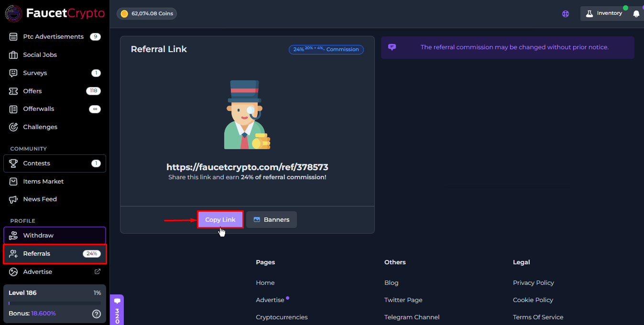Open the Offers page
Image resolution: width=644 pixels, height=325 pixels.
point(55,91)
